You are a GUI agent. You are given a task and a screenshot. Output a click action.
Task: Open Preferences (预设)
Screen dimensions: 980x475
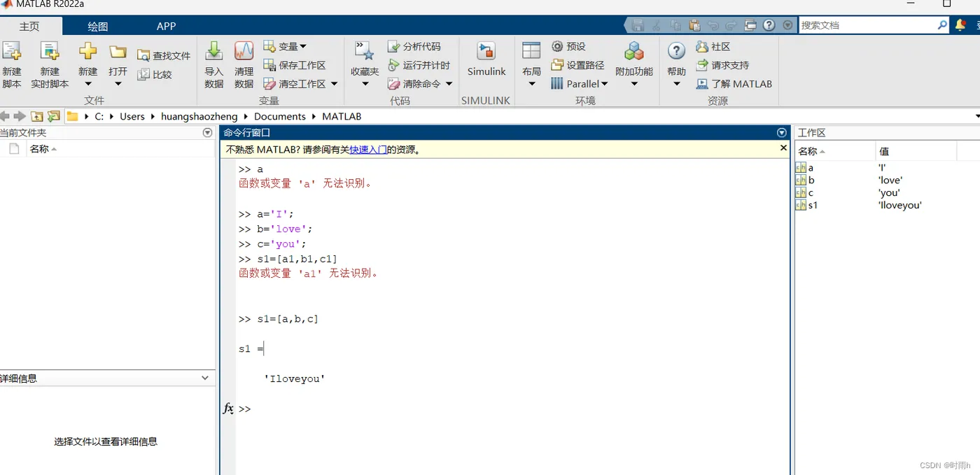pyautogui.click(x=568, y=46)
